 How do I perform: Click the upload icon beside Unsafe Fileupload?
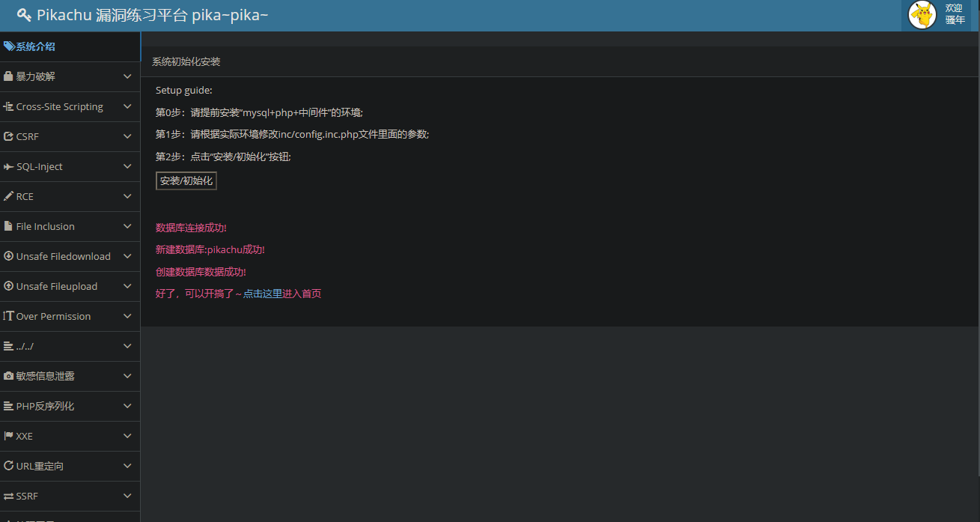tap(8, 286)
